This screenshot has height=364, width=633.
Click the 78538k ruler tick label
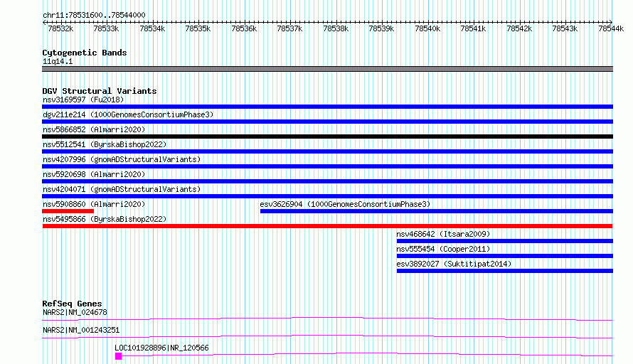[336, 28]
